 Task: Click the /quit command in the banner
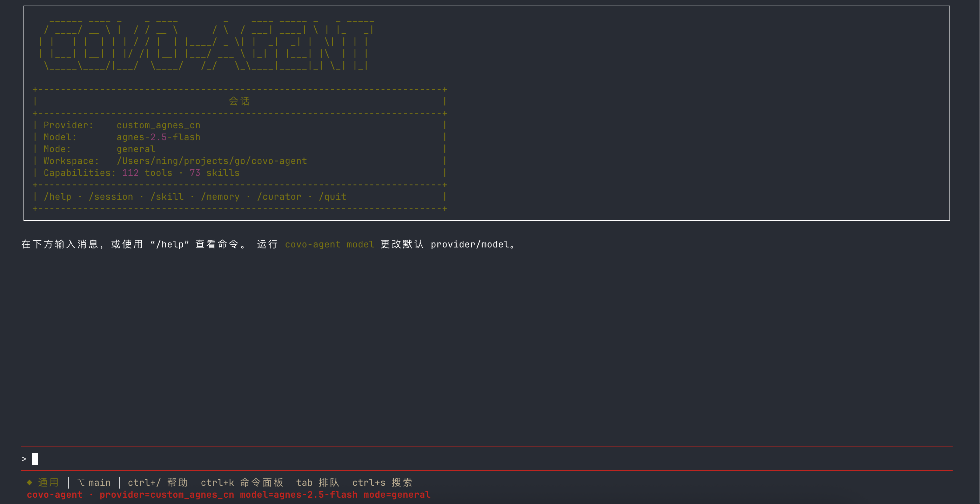(333, 197)
